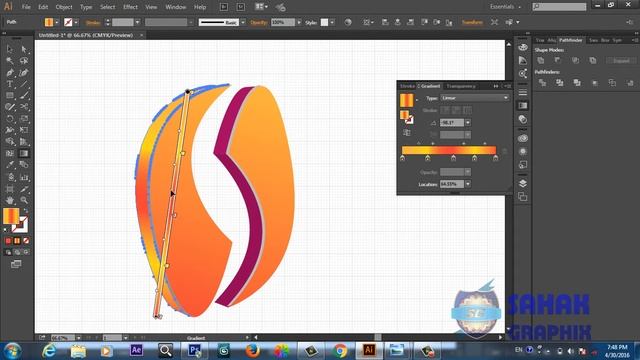The image size is (640, 360).
Task: Select the Pen tool
Action: pos(9,73)
